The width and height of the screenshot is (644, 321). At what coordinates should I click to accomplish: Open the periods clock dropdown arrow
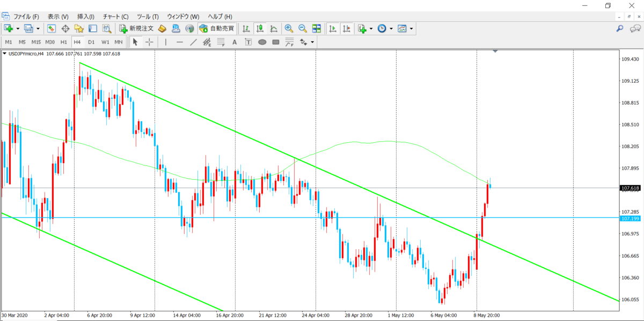pyautogui.click(x=391, y=28)
